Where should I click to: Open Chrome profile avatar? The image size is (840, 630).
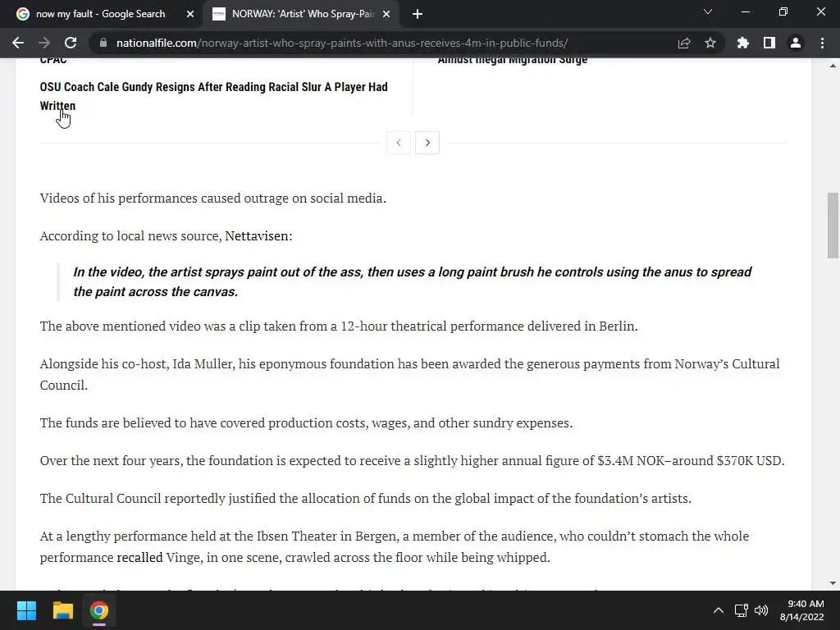pyautogui.click(x=796, y=43)
